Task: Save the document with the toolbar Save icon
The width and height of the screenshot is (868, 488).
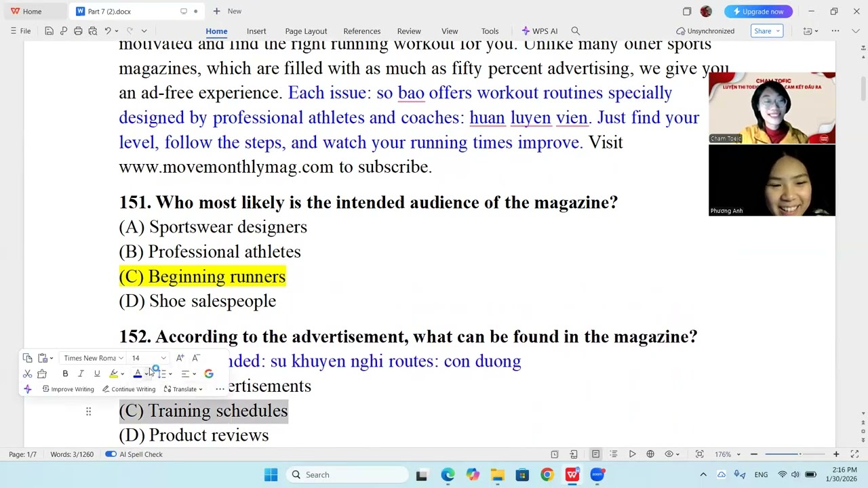Action: [49, 31]
